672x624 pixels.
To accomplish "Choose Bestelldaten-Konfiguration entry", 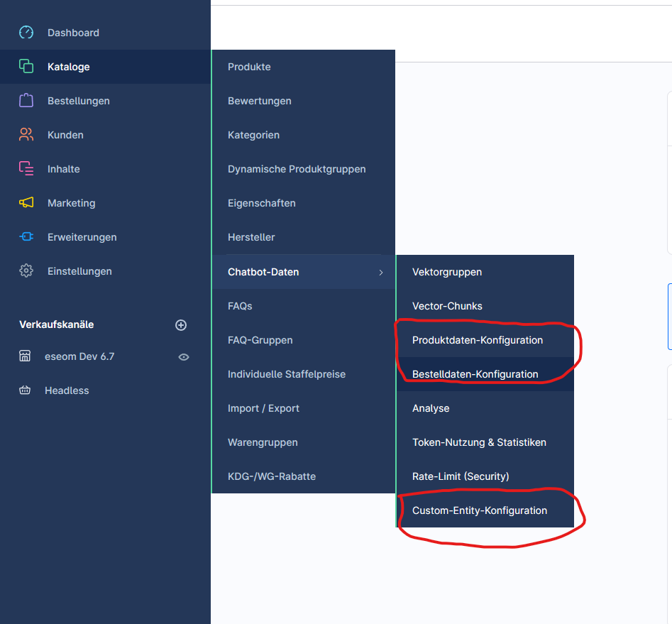I will click(x=475, y=374).
